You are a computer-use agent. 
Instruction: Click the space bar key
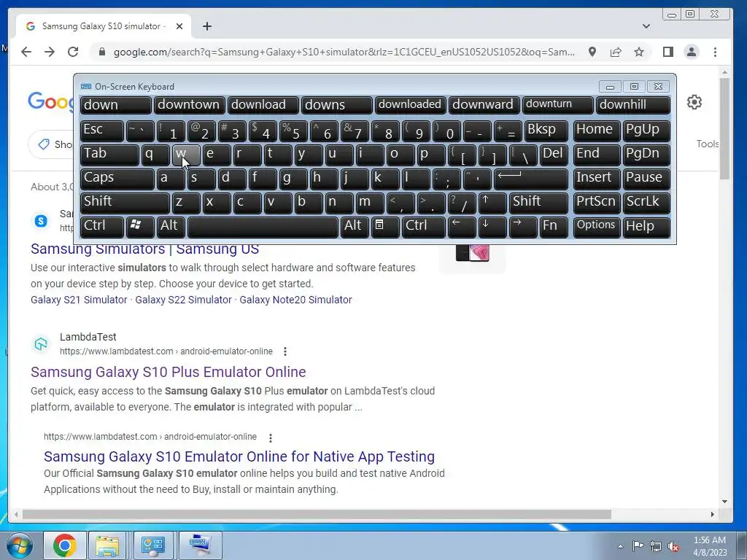coord(263,226)
